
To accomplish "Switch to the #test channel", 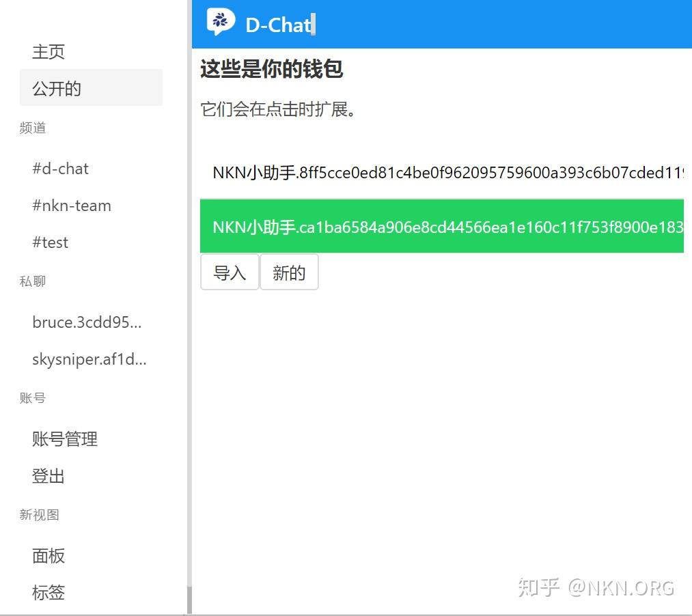I will click(x=50, y=242).
